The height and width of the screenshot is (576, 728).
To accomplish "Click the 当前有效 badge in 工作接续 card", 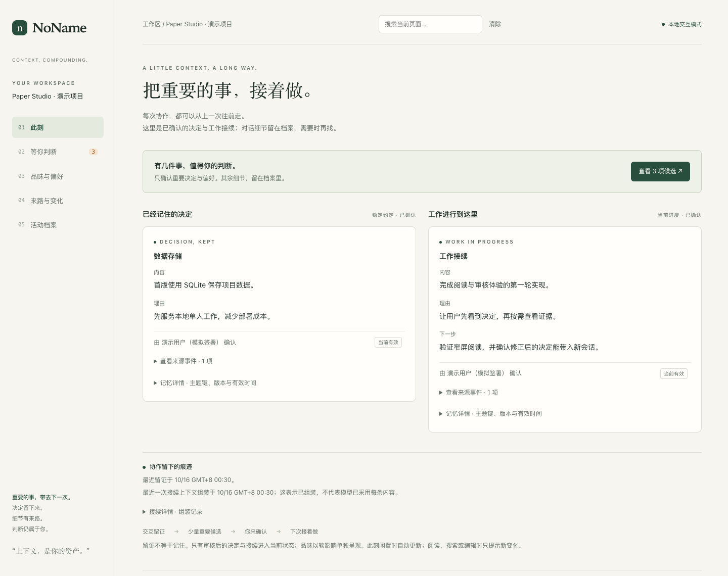I will click(674, 374).
